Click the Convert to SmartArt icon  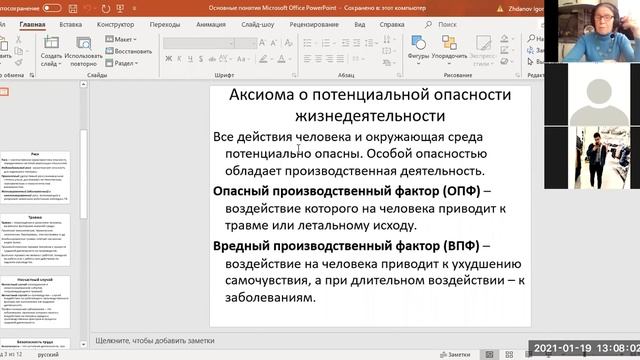(x=387, y=63)
